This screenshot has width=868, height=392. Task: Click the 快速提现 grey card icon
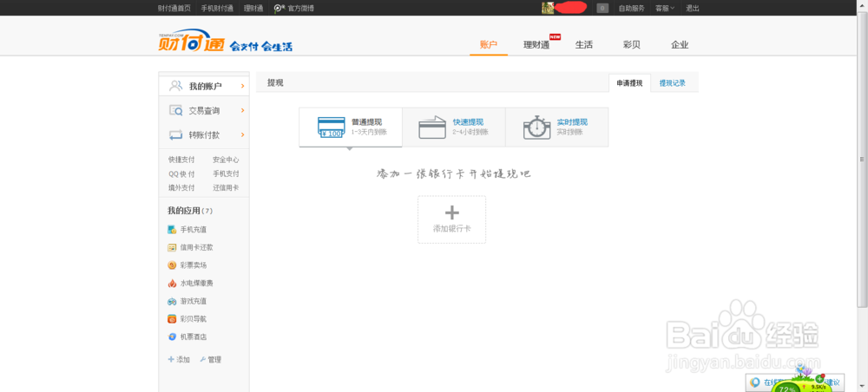tap(432, 127)
